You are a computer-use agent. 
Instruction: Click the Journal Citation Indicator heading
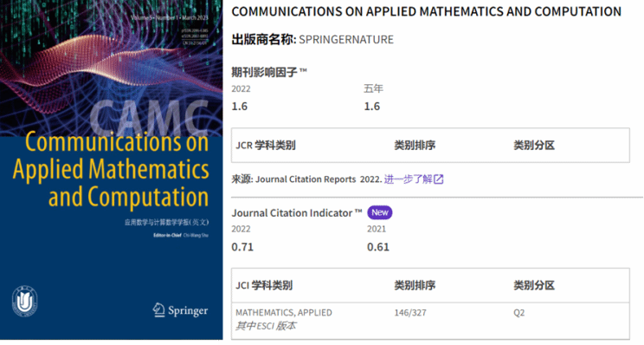297,213
